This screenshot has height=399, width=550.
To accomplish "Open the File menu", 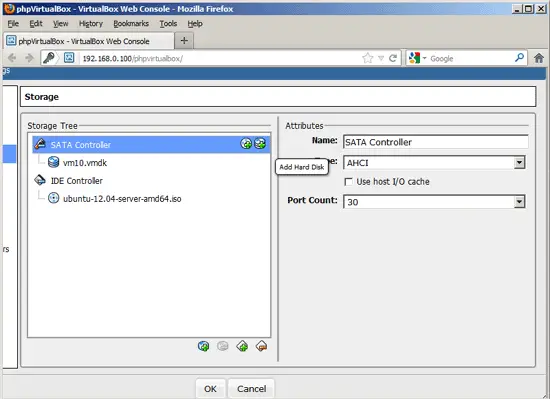I will point(13,23).
